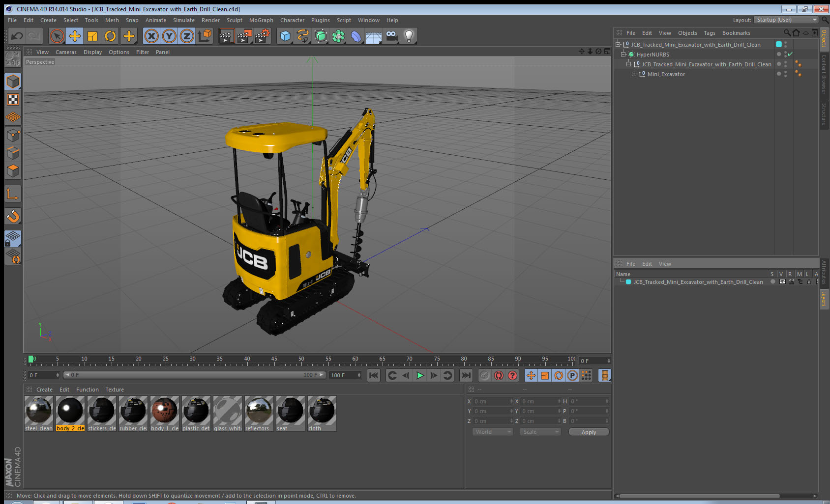This screenshot has height=504, width=830.
Task: Add a Cube primitive object
Action: point(285,36)
